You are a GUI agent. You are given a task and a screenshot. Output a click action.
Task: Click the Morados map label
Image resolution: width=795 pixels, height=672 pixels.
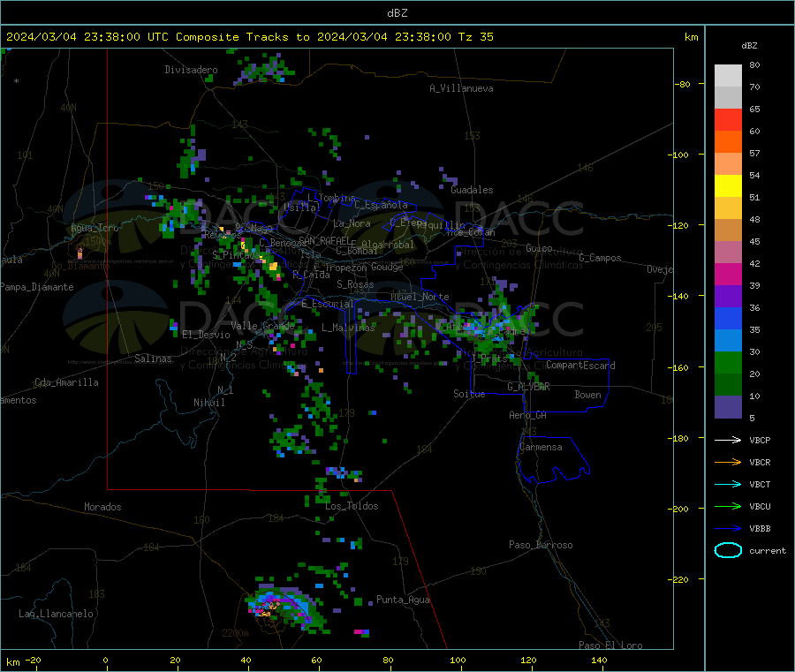tap(102, 507)
